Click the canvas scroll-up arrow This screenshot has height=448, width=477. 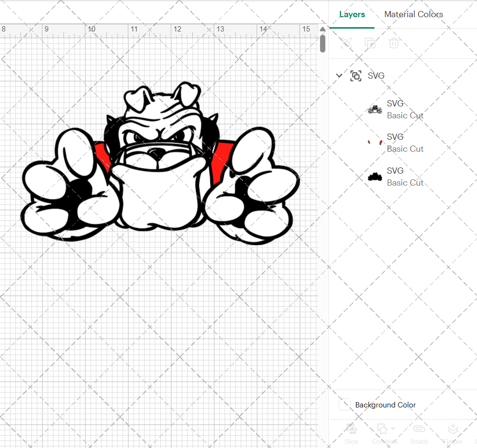[x=322, y=29]
